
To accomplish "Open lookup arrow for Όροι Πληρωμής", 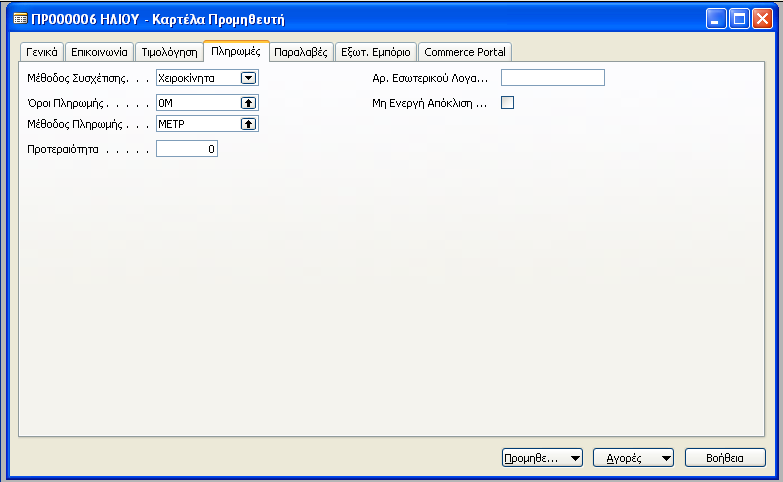I will (248, 103).
